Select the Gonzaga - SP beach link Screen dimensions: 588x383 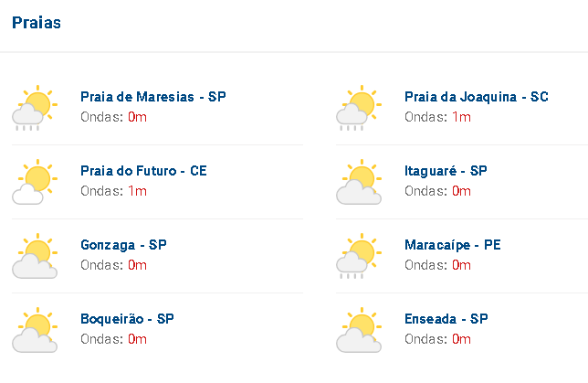pyautogui.click(x=123, y=245)
